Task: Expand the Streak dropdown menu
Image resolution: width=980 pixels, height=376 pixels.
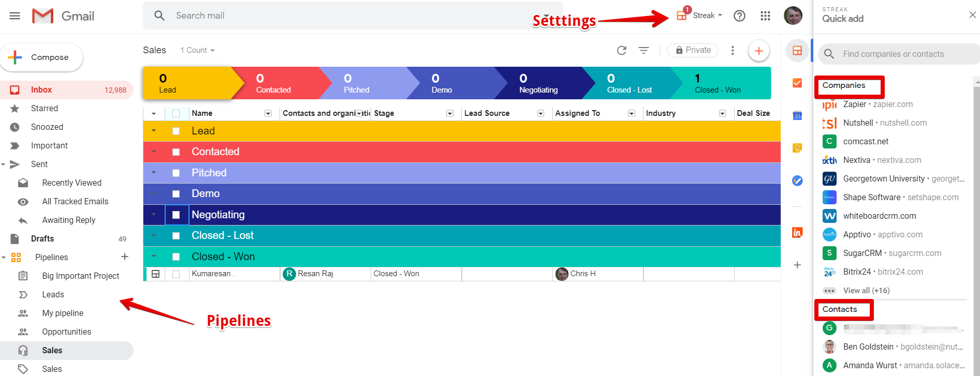Action: [x=707, y=16]
